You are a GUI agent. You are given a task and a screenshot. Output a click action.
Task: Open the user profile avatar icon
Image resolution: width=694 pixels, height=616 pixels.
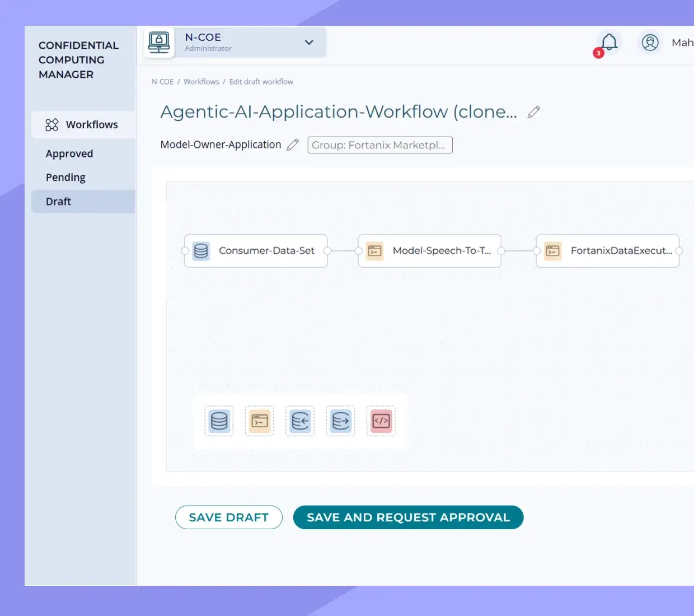[x=650, y=43]
